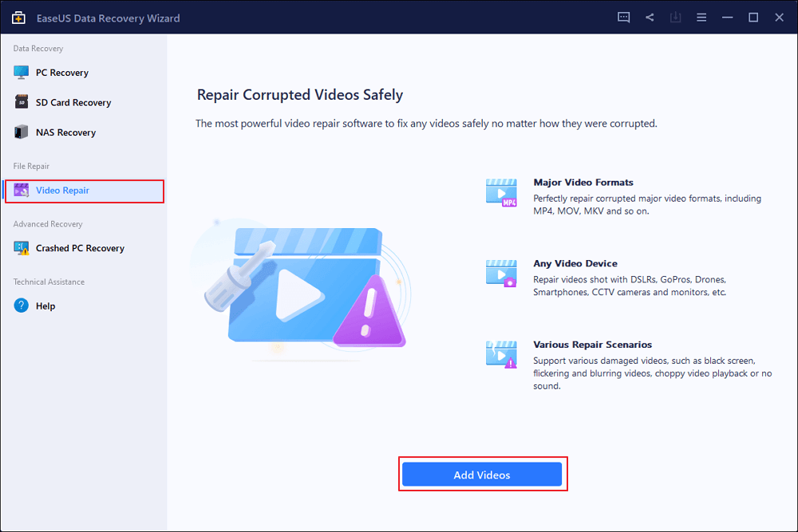The width and height of the screenshot is (798, 532).
Task: Click the Various Repair Scenarios warning icon
Action: pyautogui.click(x=501, y=354)
